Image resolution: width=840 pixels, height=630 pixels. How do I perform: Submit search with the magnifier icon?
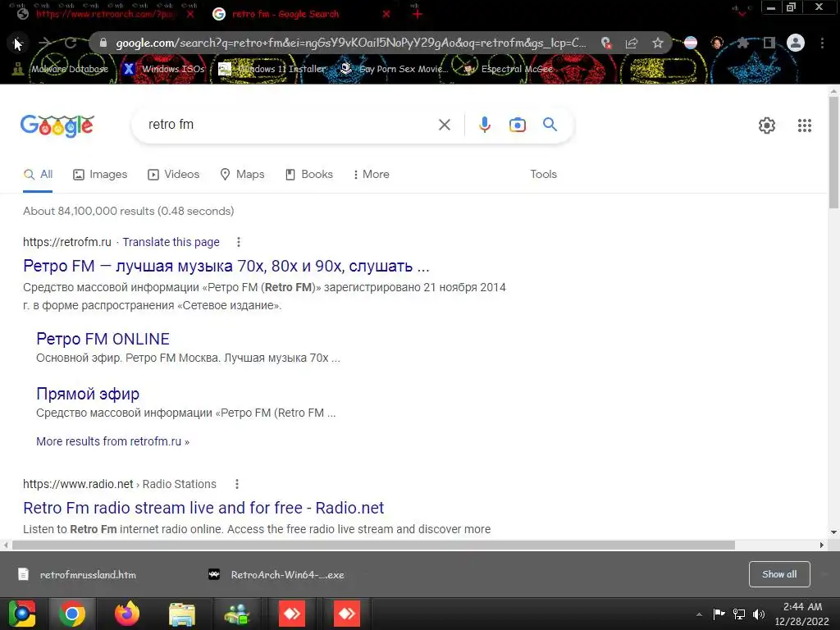[x=550, y=125]
